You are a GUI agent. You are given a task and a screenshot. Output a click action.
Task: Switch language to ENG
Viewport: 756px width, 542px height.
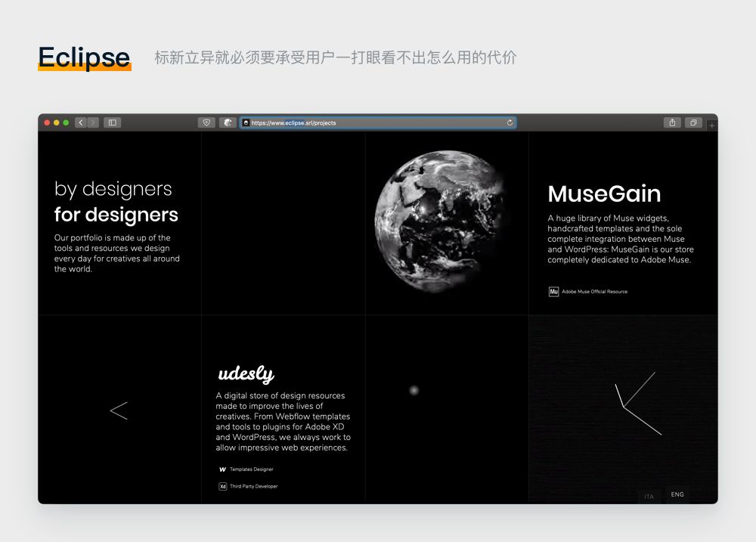(x=677, y=494)
